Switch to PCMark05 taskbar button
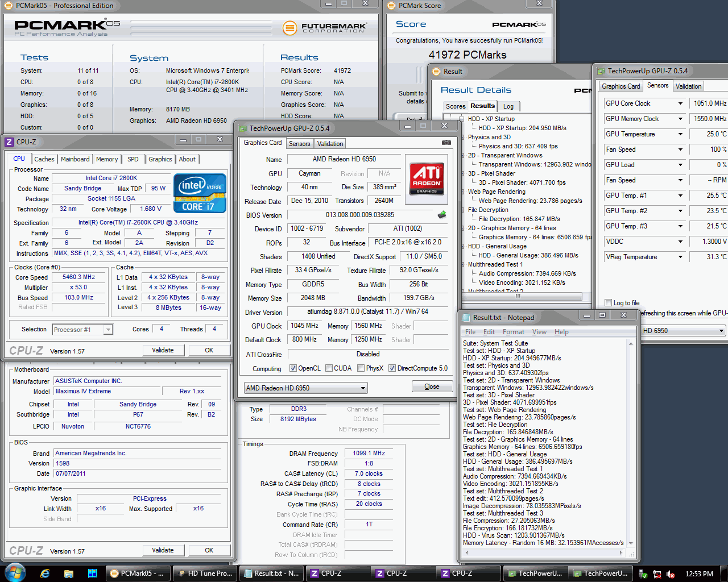Viewport: 728px width, 582px height. [x=139, y=573]
